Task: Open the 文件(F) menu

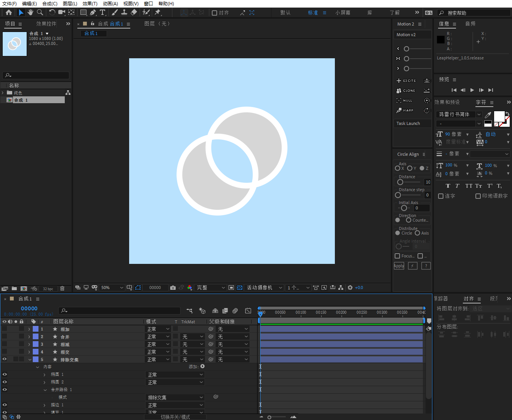Action: [10, 3]
